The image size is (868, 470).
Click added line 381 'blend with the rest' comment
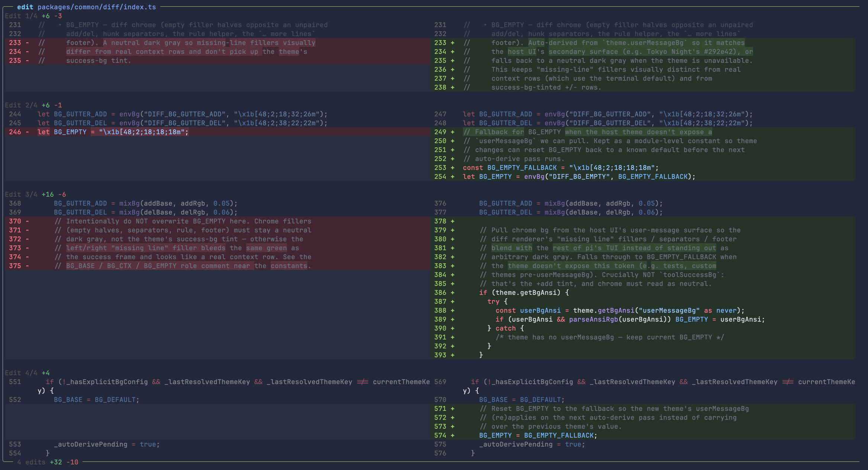click(x=604, y=248)
